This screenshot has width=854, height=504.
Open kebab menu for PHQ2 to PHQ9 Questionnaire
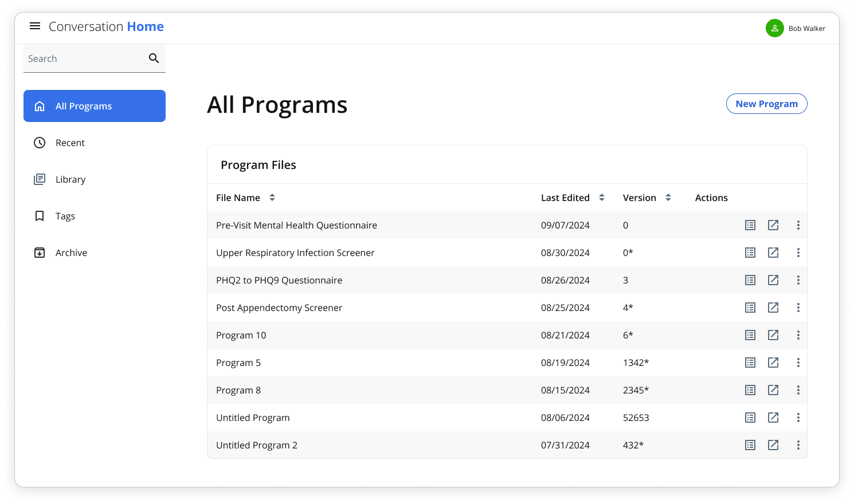click(x=798, y=280)
